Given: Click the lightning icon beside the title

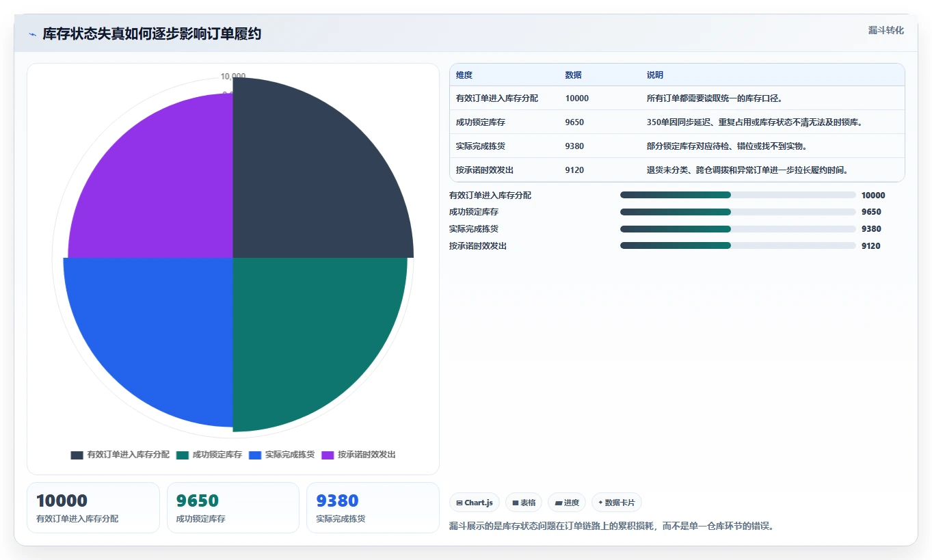Looking at the screenshot, I should pyautogui.click(x=32, y=34).
